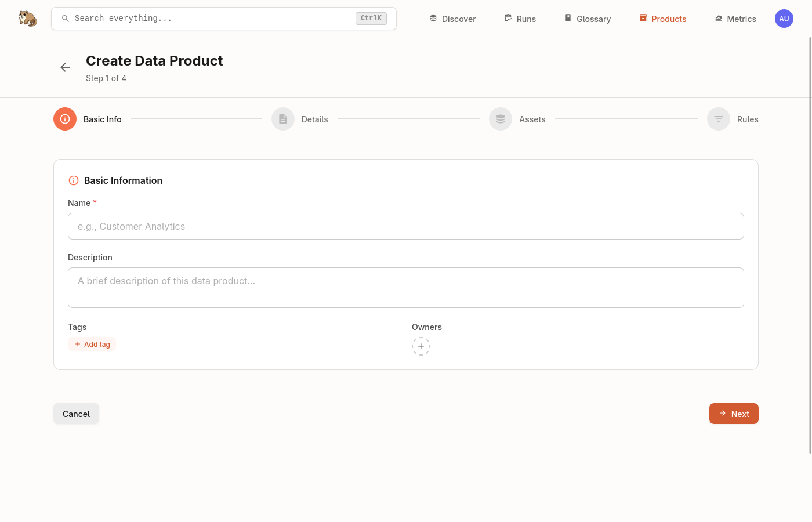
Task: Select the Details step document icon
Action: tap(283, 119)
